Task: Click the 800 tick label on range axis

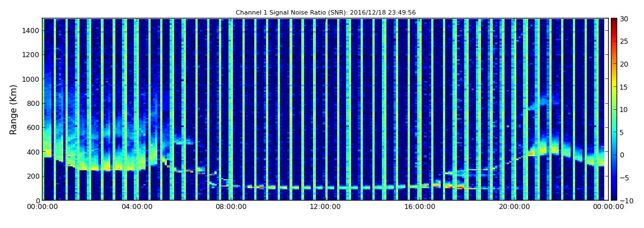Action: (x=33, y=103)
